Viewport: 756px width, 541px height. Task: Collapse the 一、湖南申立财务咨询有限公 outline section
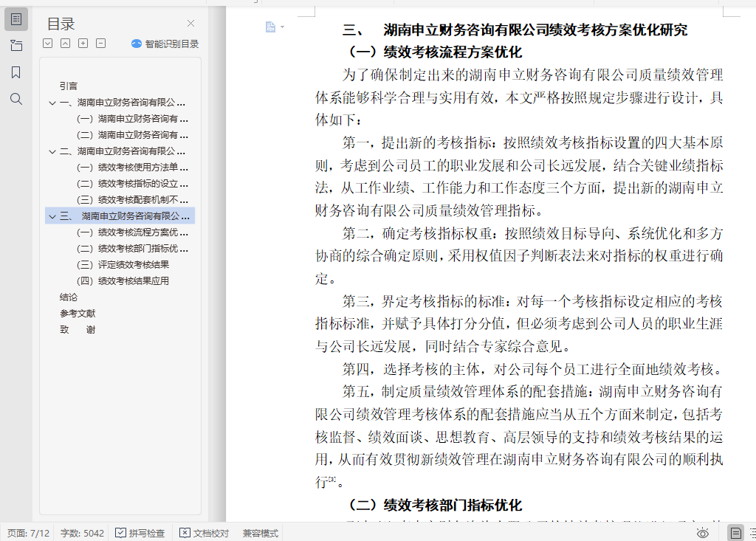(x=52, y=103)
